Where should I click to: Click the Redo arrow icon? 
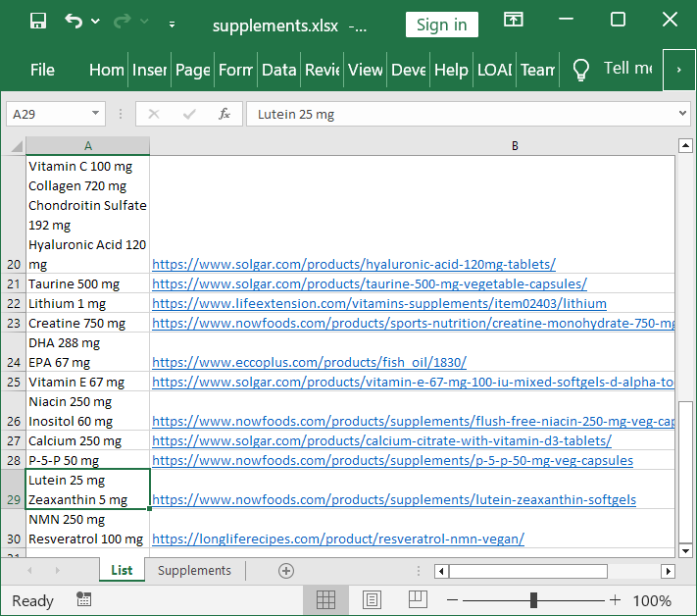click(x=123, y=21)
